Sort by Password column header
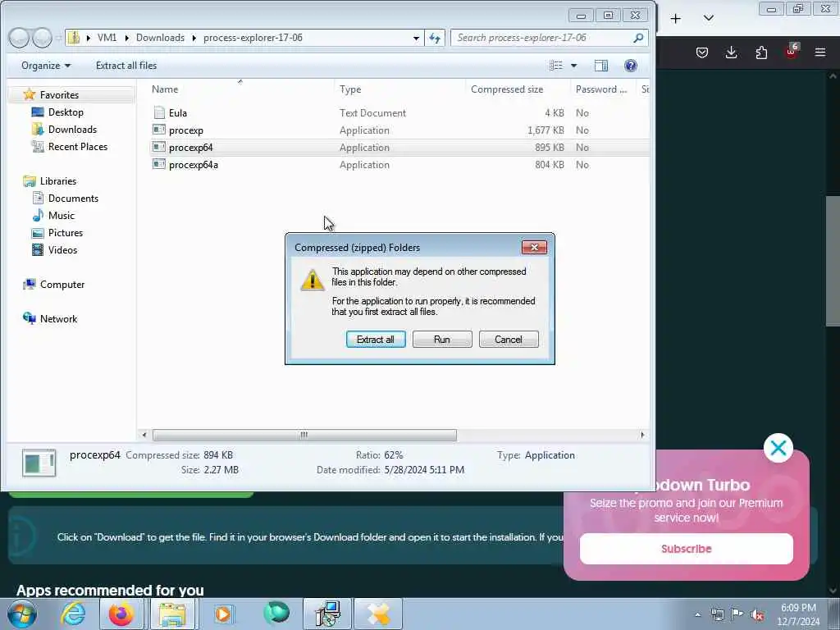The height and width of the screenshot is (630, 840). 601,89
